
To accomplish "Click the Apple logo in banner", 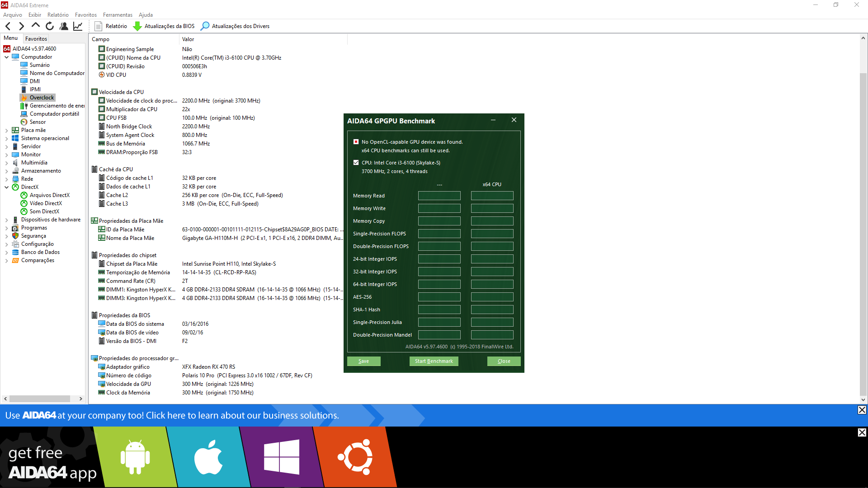I will (x=208, y=457).
